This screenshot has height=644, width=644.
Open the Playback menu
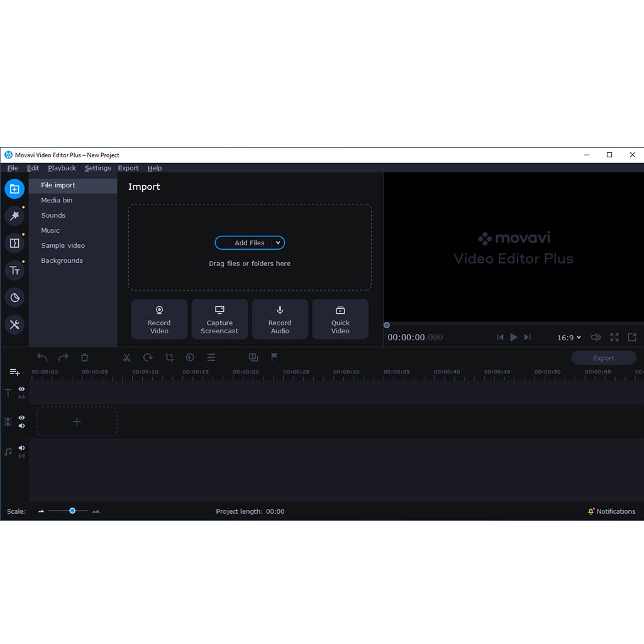coord(62,168)
